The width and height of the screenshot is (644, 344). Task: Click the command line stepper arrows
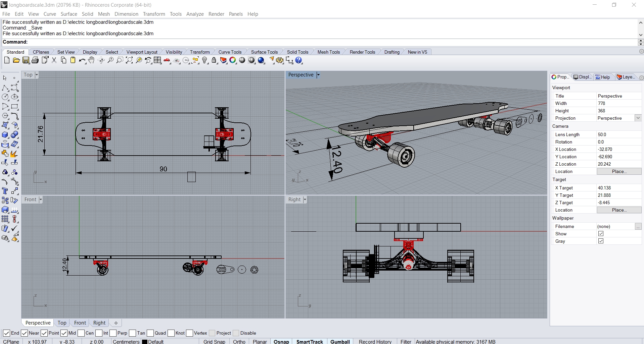(641, 42)
